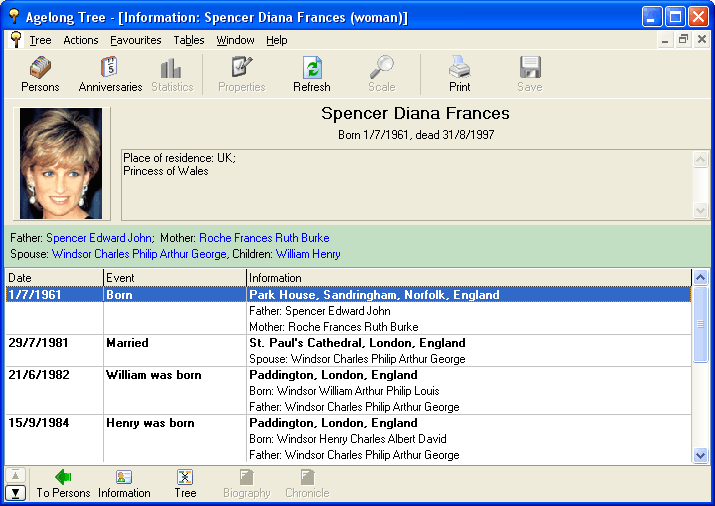Select the 29/7/1981 date cell
The height and width of the screenshot is (506, 715).
tap(54, 343)
